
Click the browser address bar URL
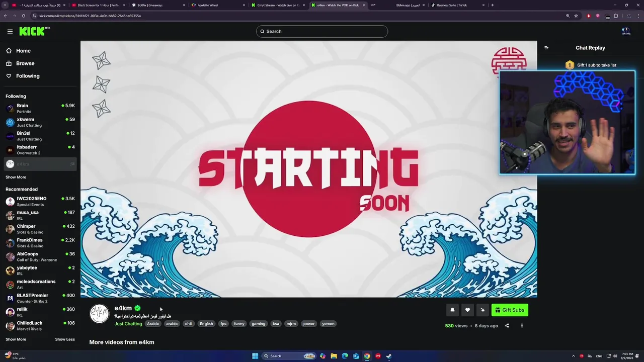point(90,16)
